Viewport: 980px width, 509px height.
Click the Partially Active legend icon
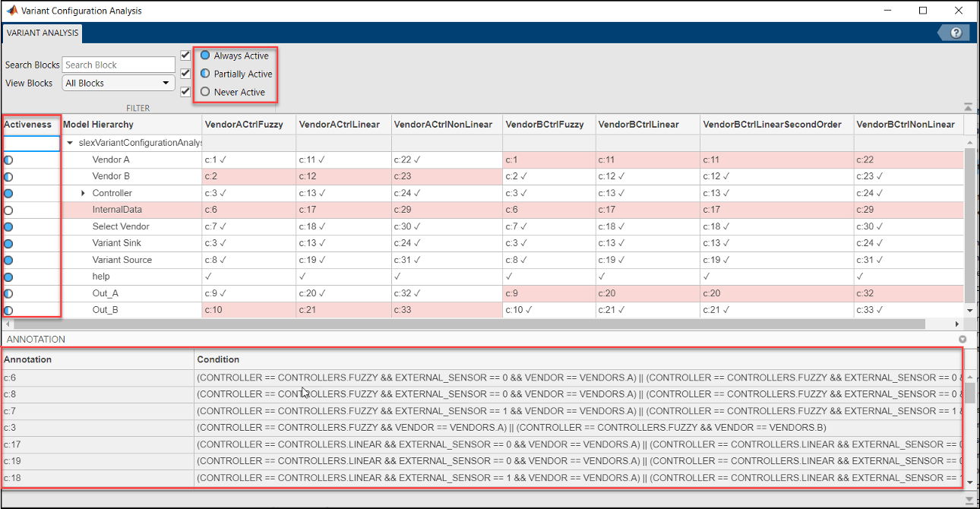point(205,74)
